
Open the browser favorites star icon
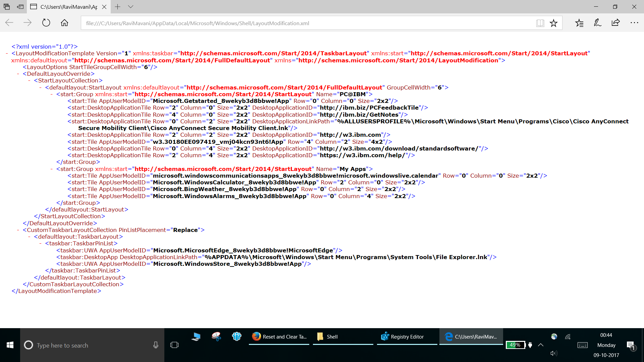(553, 23)
